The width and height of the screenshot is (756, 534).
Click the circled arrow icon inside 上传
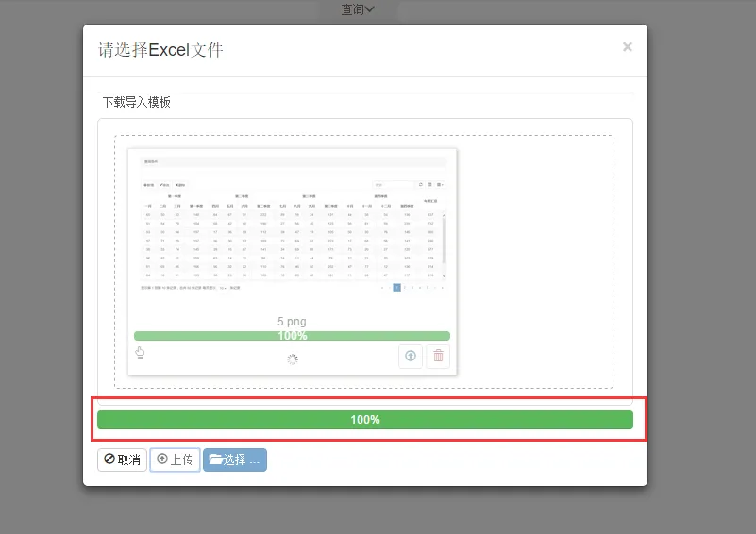(162, 459)
